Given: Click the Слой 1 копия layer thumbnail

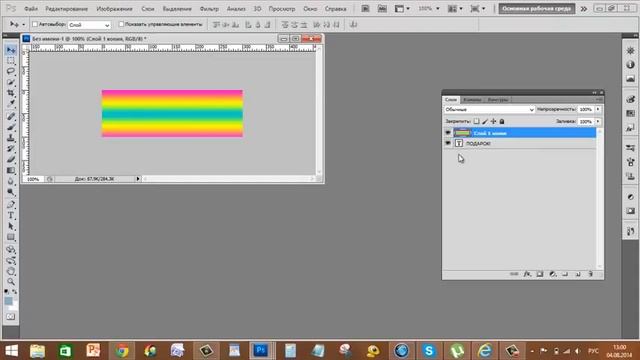Looking at the screenshot, I should pos(462,133).
